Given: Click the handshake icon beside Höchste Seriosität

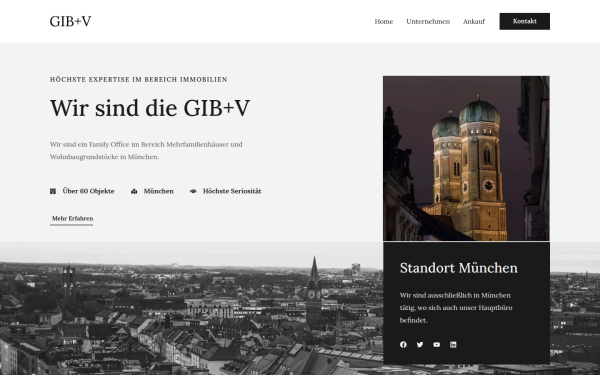Looking at the screenshot, I should click(x=193, y=191).
